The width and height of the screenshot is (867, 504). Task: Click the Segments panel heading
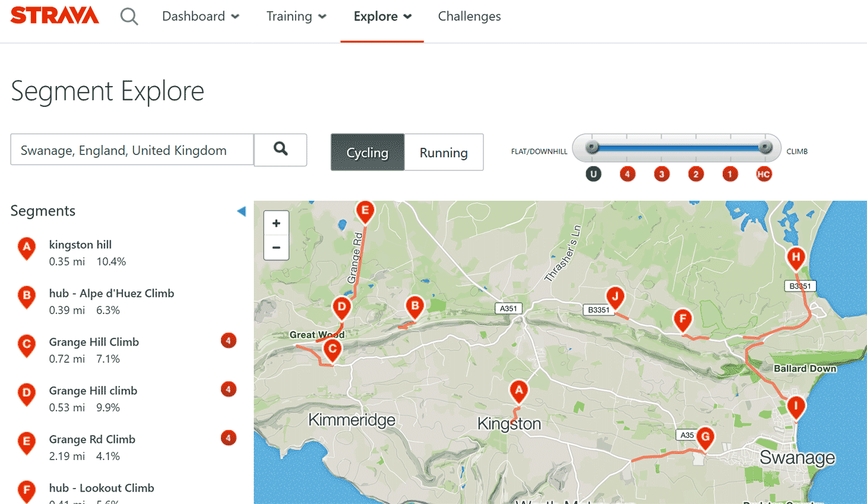43,211
